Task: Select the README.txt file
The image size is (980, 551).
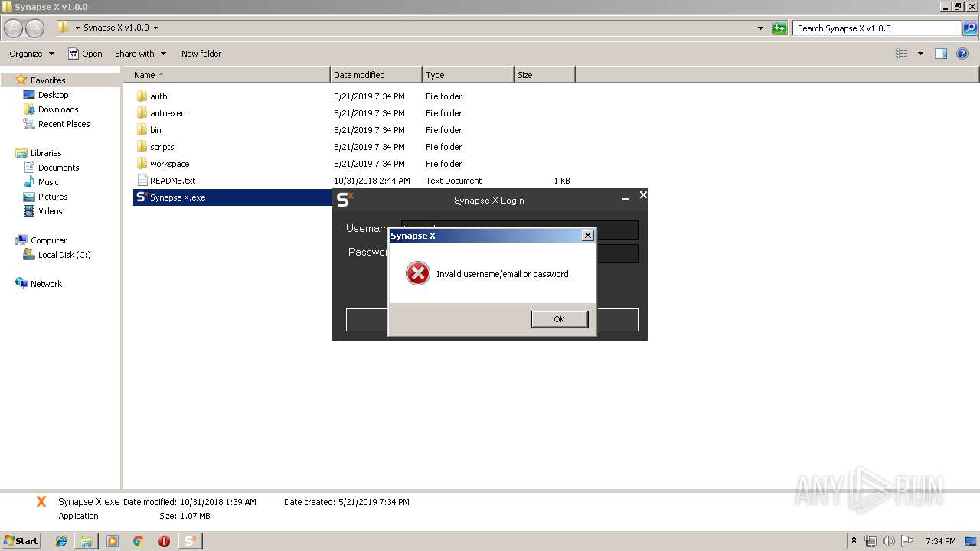Action: click(172, 181)
